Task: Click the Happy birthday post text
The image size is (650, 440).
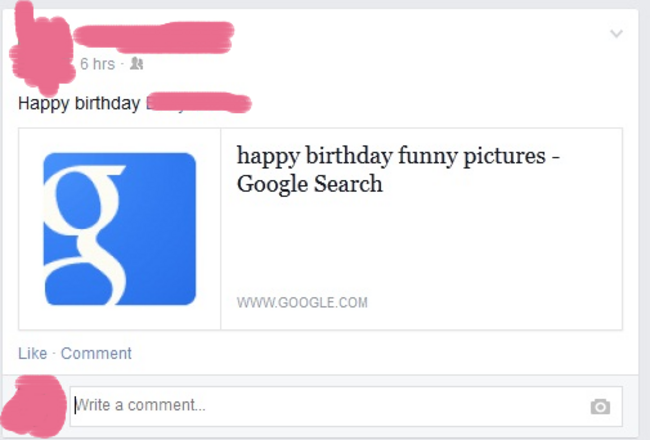Action: point(79,103)
